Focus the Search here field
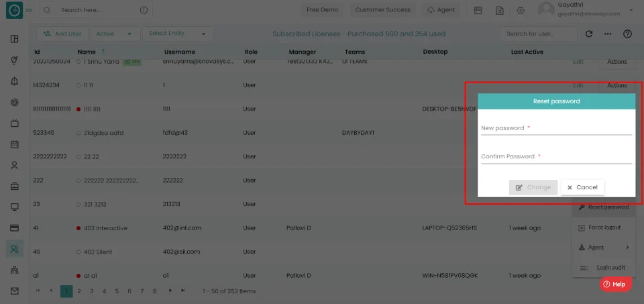 point(95,10)
